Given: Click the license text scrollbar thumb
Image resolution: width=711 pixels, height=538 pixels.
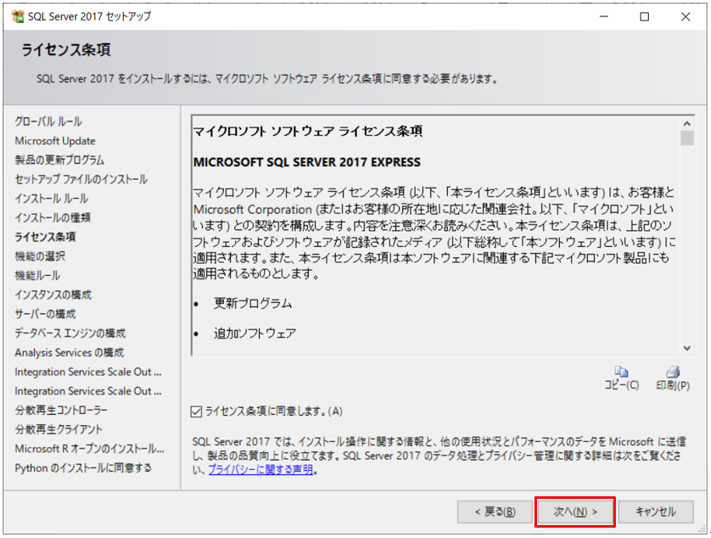Looking at the screenshot, I should tap(687, 138).
